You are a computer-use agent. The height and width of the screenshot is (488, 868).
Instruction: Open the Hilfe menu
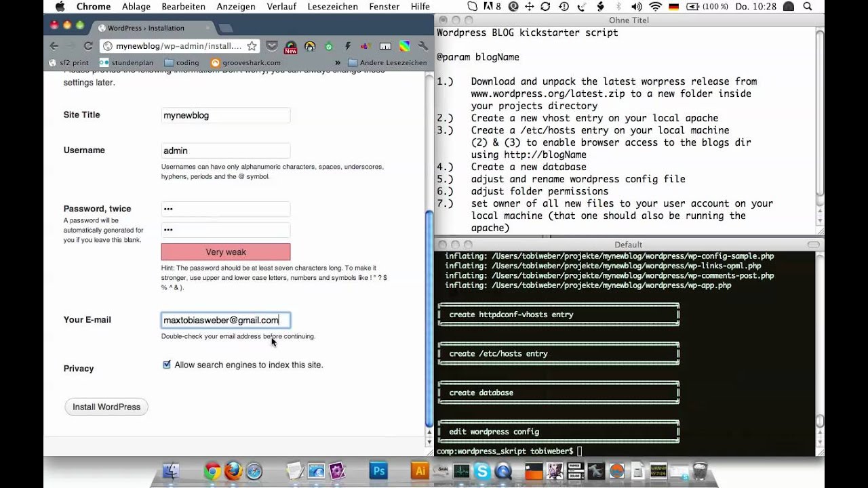tap(420, 6)
